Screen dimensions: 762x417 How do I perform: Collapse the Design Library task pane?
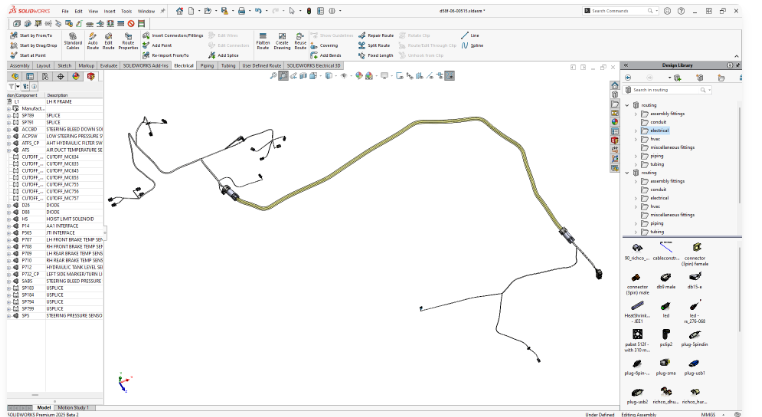(626, 65)
